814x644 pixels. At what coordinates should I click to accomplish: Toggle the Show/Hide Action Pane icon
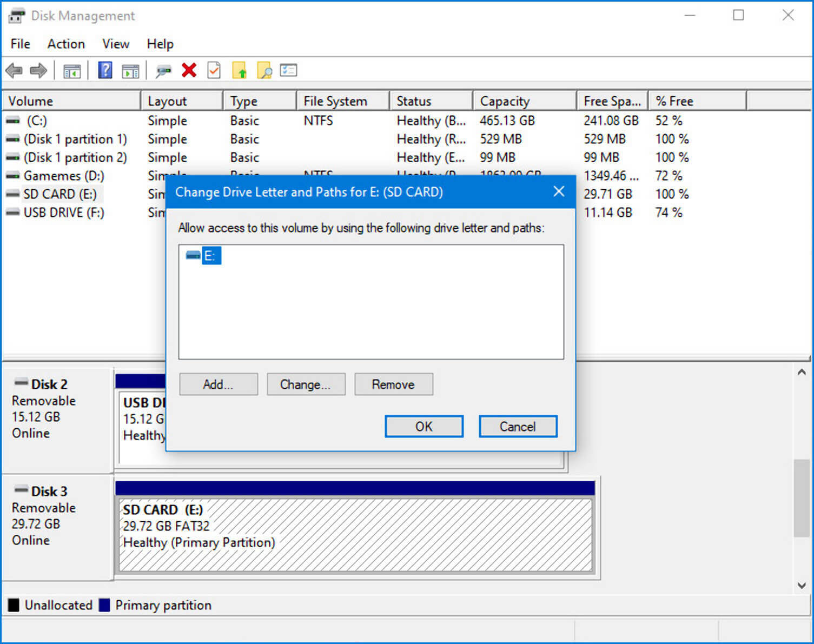(130, 71)
